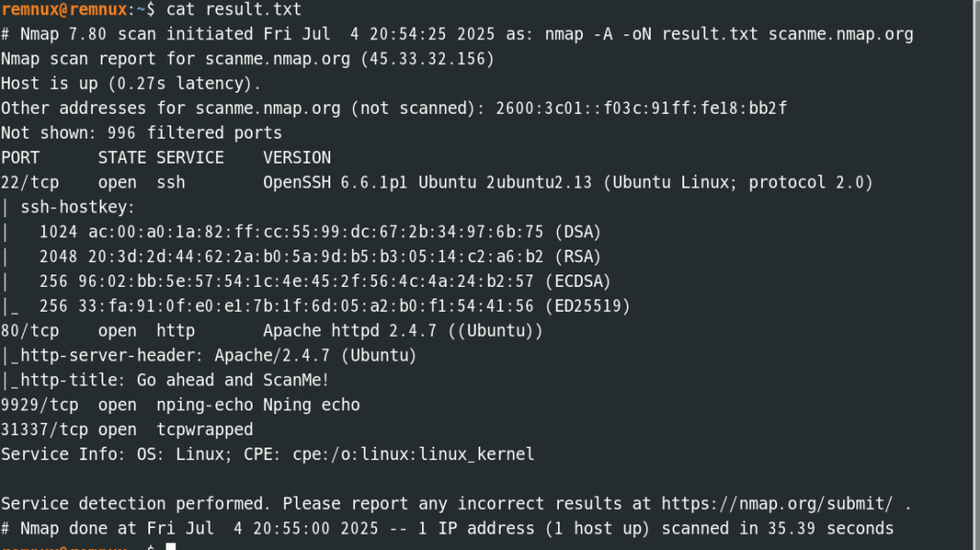Select the 9929/tcp nping-echo line
Viewport: 980px width, 550px height.
pyautogui.click(x=180, y=405)
